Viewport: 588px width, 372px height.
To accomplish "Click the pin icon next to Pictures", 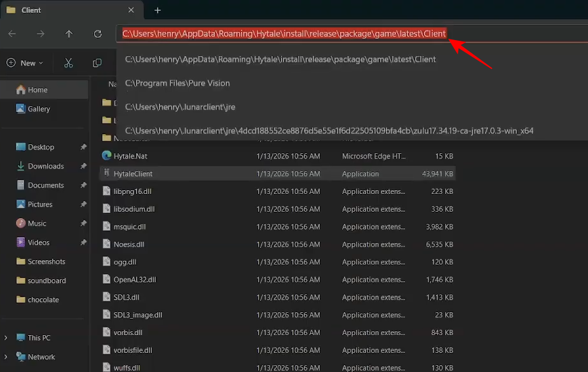I will [83, 204].
